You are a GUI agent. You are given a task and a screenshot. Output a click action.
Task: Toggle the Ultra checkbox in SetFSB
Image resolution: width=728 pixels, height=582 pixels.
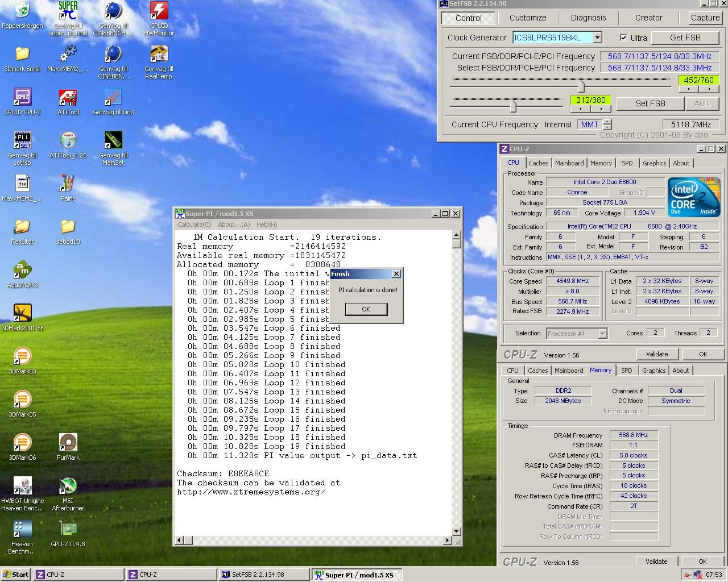pos(623,38)
